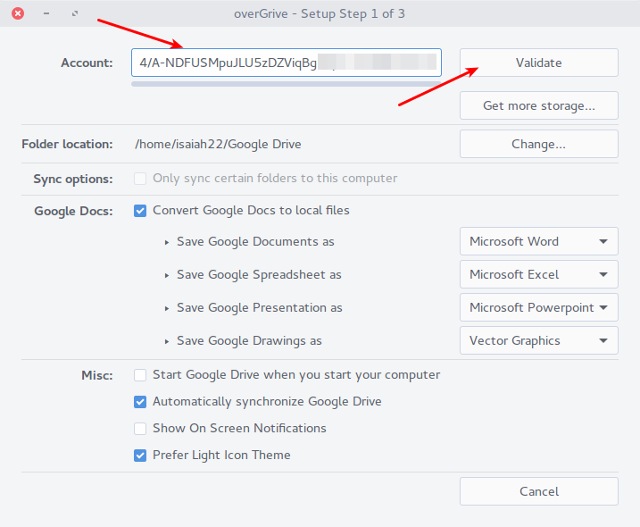Open the Microsoft Powerpoint format dropdown
Screen dimensions: 640x527
538,307
